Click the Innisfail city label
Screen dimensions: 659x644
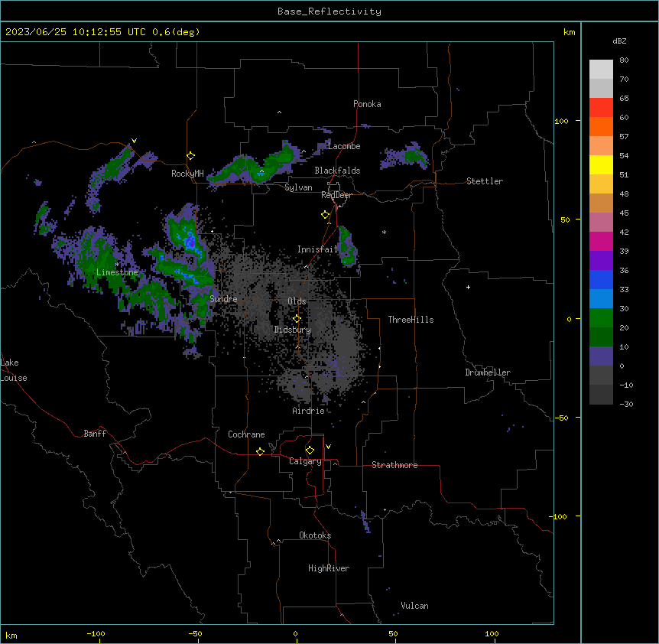(x=317, y=249)
